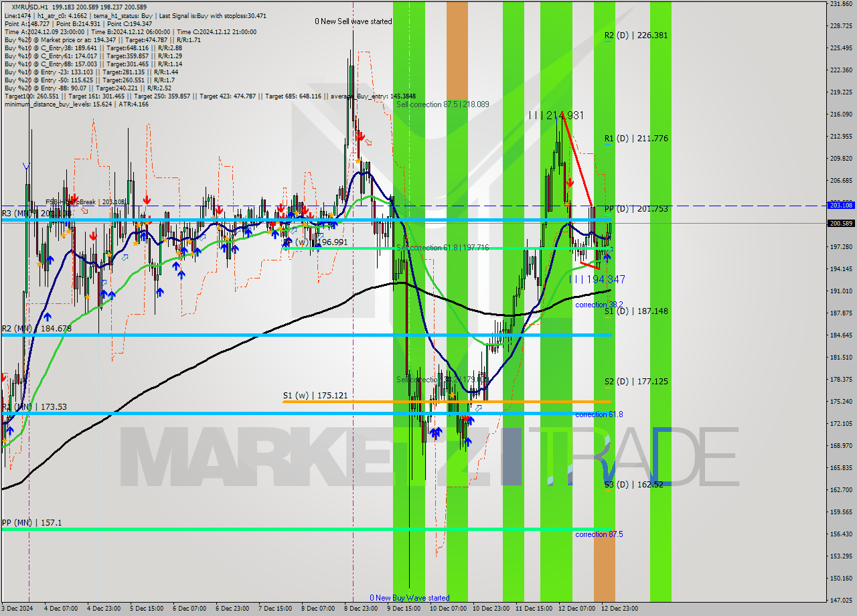Select the R2 (MN) | 184.678 level label
857x616 pixels.
tap(36, 329)
